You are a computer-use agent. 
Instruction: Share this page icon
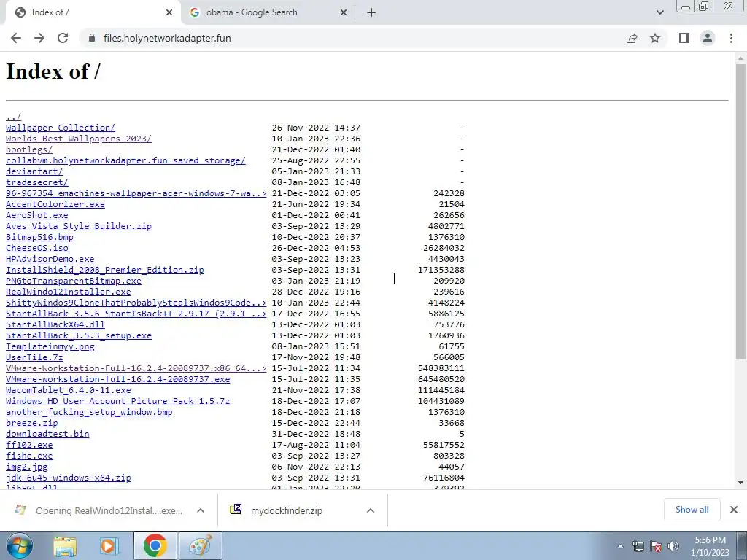(x=632, y=38)
